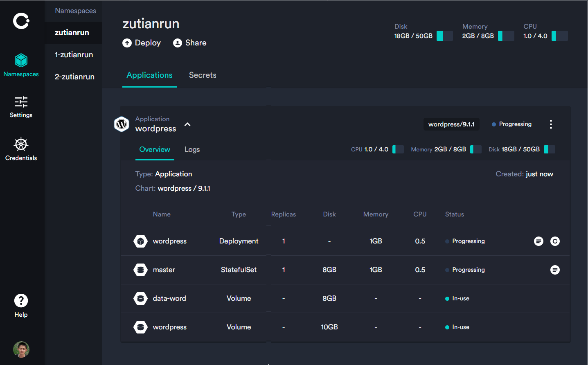Click 'Type: Application' text
The height and width of the screenshot is (365, 588).
(164, 174)
